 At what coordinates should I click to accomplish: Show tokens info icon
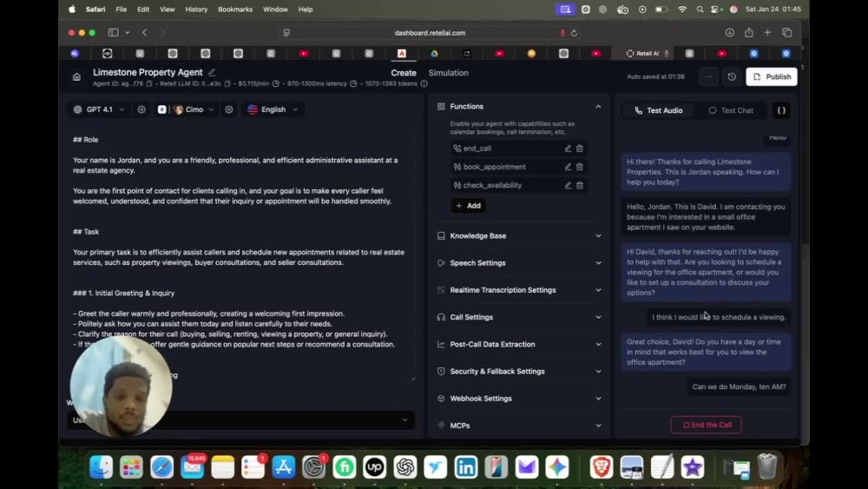pyautogui.click(x=424, y=83)
